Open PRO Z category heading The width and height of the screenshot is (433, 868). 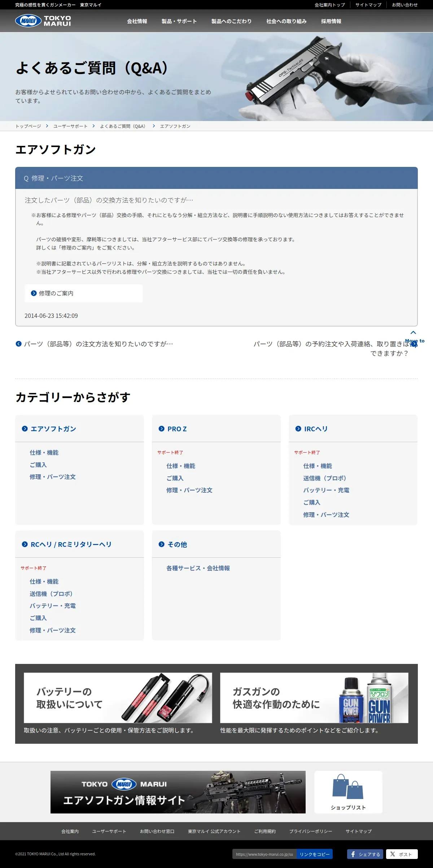(x=177, y=429)
